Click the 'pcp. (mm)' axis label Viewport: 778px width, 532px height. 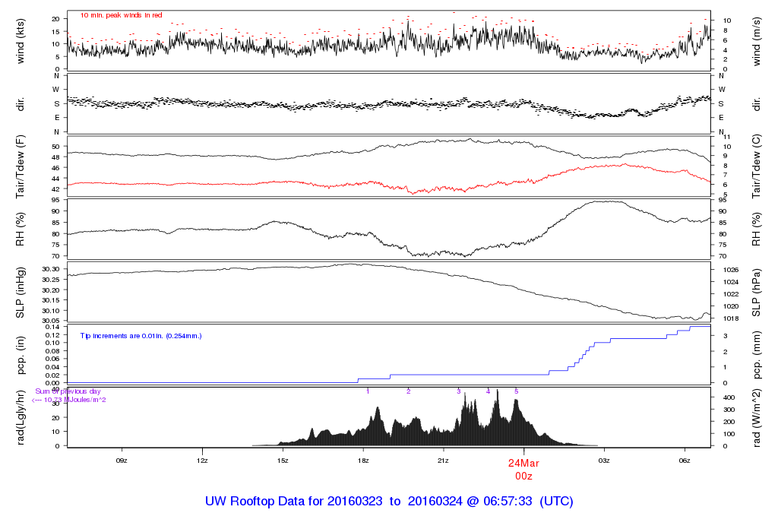click(757, 355)
